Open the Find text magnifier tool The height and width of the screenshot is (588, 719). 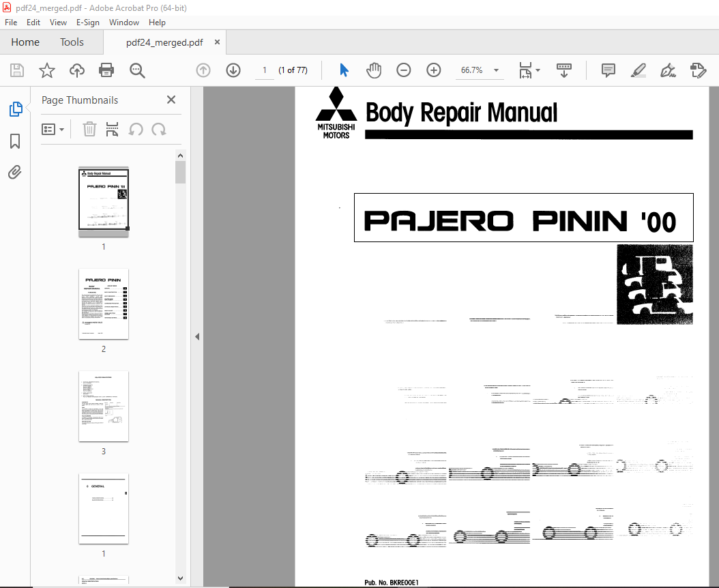coord(137,70)
